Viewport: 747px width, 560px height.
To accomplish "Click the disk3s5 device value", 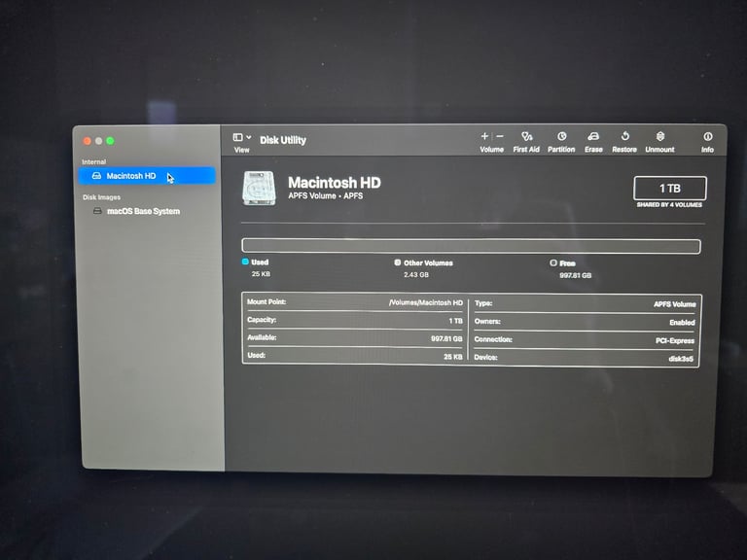I will (x=681, y=359).
